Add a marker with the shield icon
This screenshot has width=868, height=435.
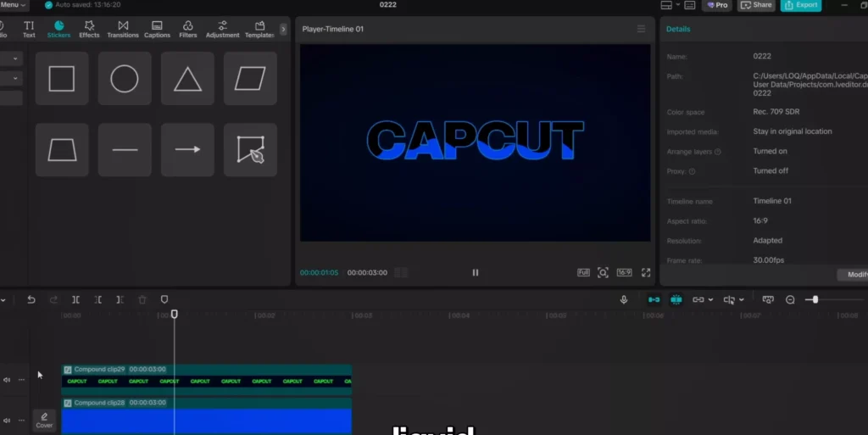pyautogui.click(x=164, y=299)
